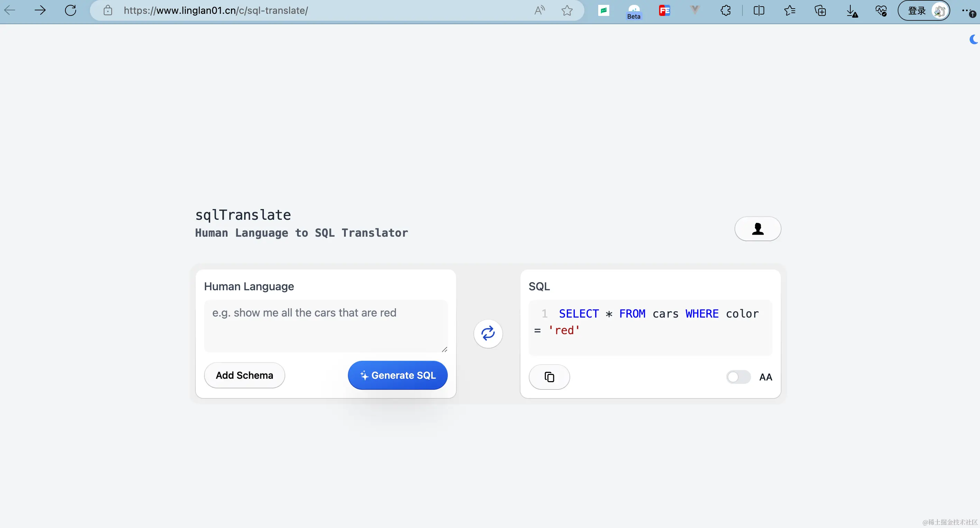Open the Favorites list

789,10
